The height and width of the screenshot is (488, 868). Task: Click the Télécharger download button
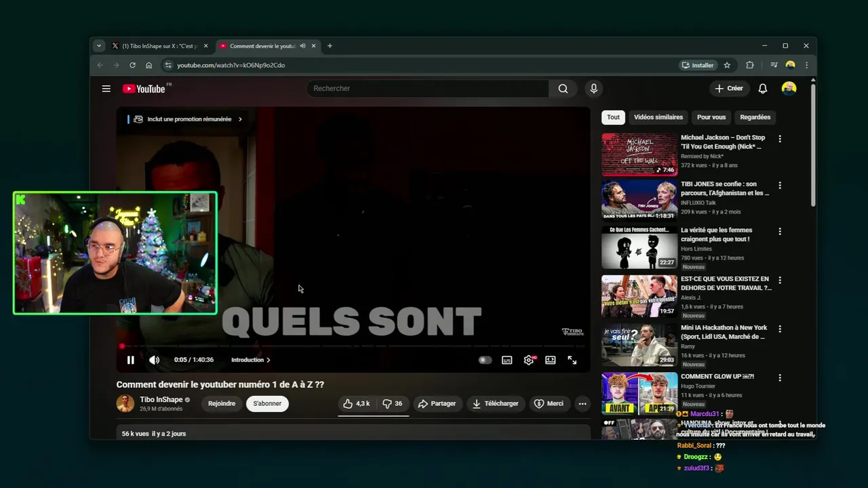click(x=495, y=403)
